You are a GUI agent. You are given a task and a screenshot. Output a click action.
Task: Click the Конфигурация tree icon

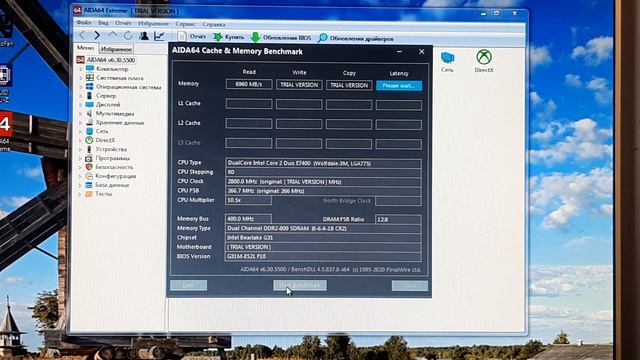click(89, 176)
